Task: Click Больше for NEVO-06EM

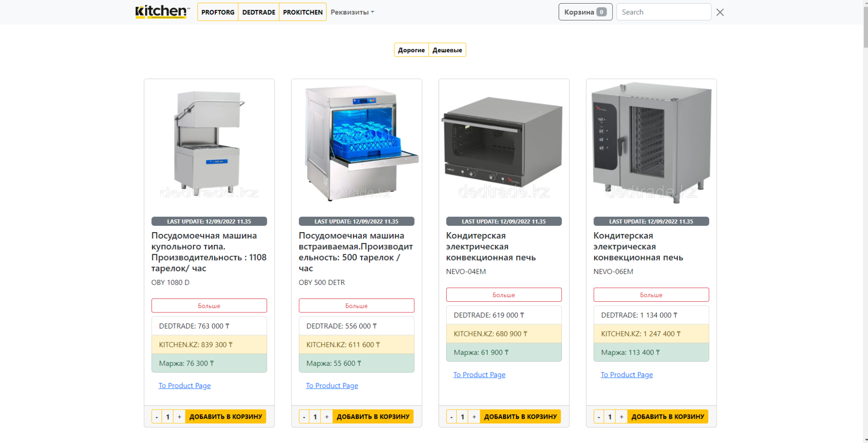Action: 651,295
